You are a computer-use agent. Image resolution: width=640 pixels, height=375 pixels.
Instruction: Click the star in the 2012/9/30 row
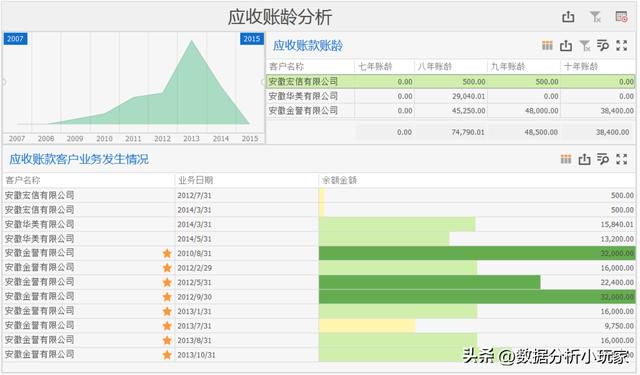167,297
